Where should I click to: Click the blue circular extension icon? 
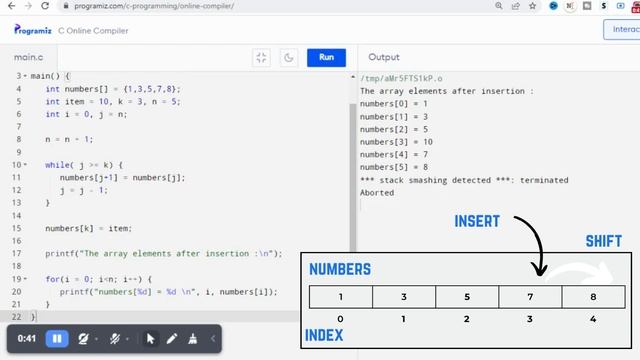coord(553,6)
